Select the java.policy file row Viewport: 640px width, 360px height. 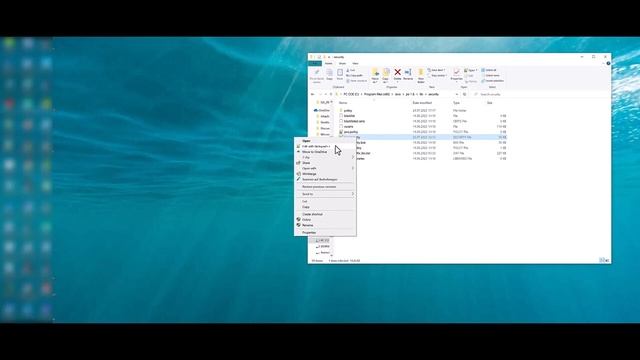pos(422,132)
